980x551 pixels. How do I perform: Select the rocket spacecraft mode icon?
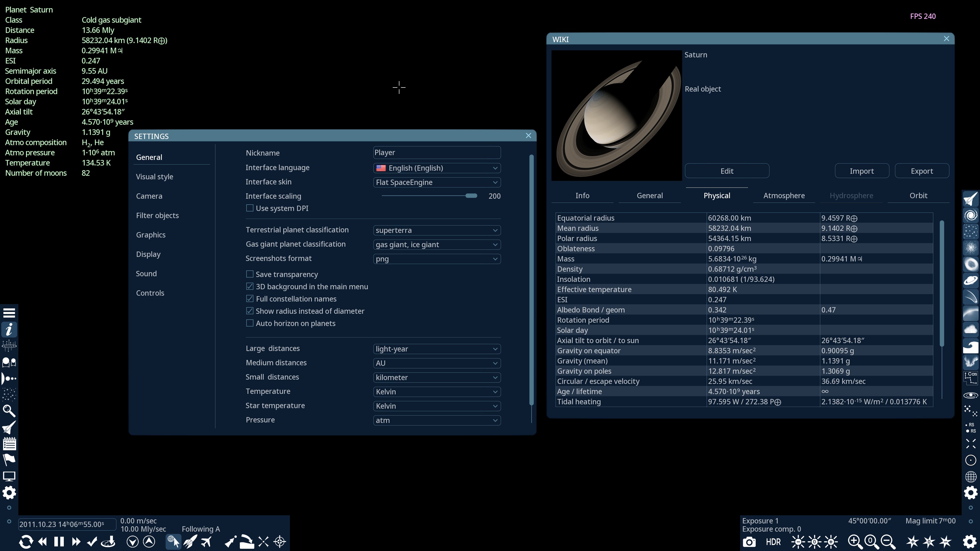pos(190,542)
